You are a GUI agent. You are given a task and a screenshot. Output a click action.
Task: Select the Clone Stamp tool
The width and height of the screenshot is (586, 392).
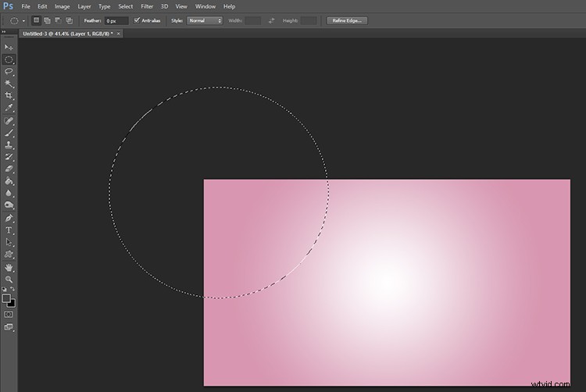9,145
